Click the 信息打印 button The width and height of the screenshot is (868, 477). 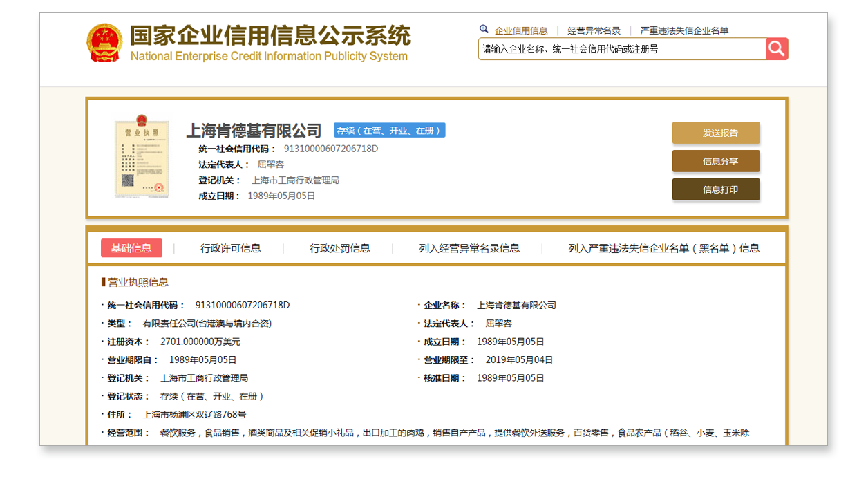click(716, 189)
